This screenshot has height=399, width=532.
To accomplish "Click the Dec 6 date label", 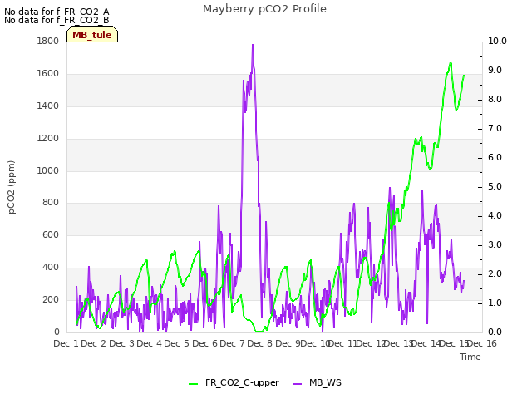I will pyautogui.click(x=204, y=343).
